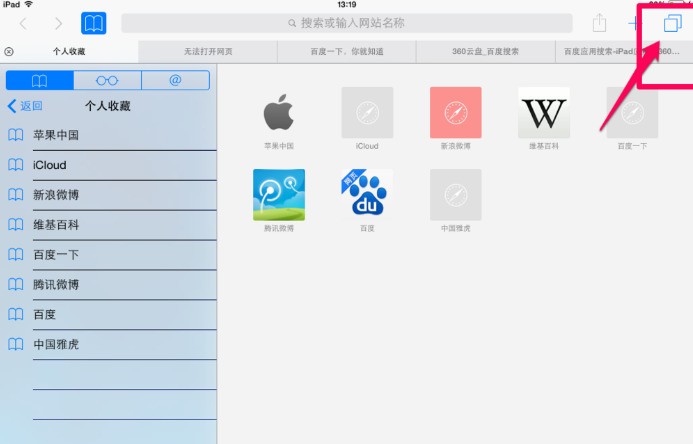Screen dimensions: 693x444
Task: Tap the Wikipedia W favorites icon
Action: (544, 112)
